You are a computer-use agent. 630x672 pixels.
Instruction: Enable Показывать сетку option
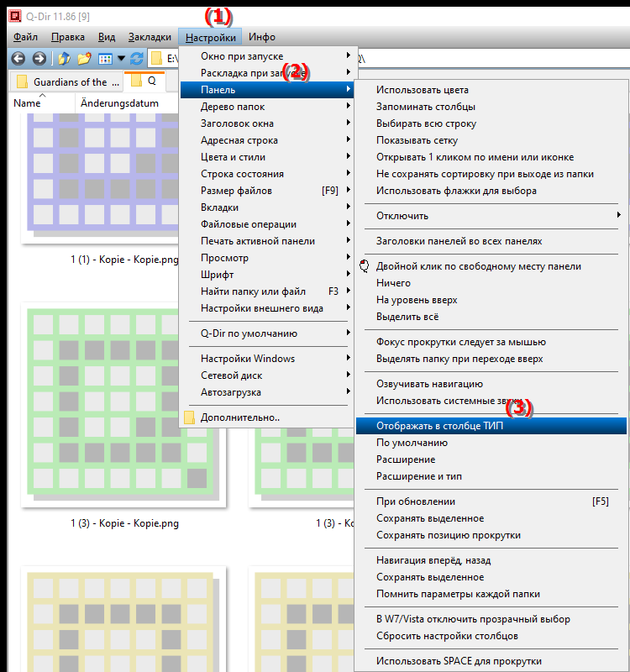(x=417, y=140)
